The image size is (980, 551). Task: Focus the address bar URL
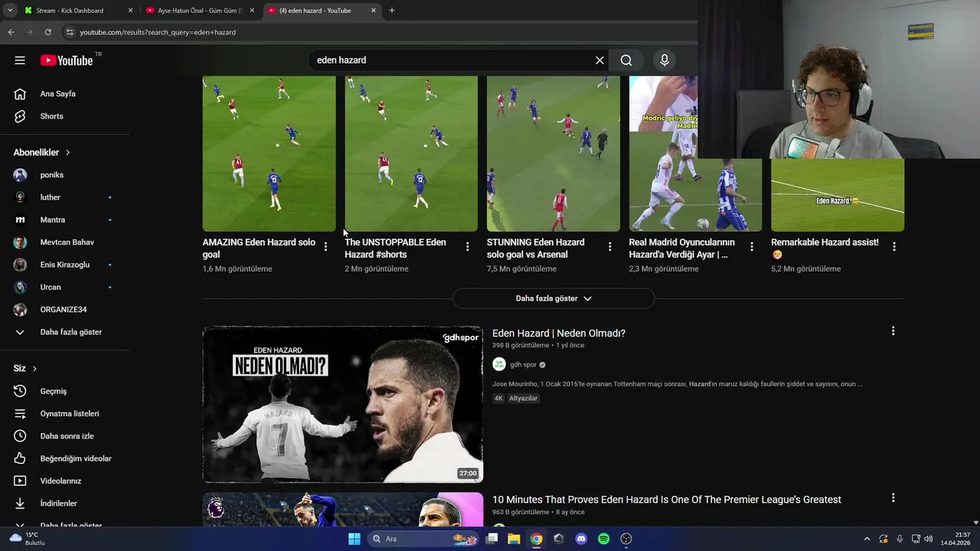tap(158, 32)
